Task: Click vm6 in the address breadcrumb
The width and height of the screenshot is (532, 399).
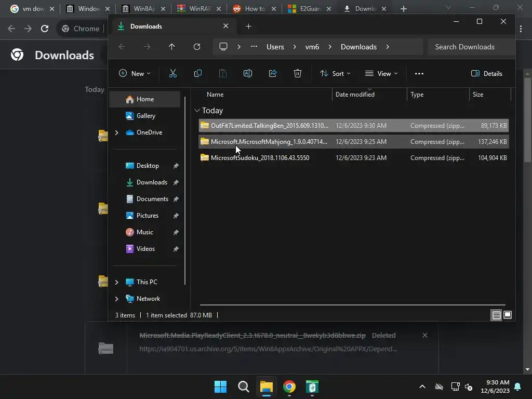Action: [312, 47]
